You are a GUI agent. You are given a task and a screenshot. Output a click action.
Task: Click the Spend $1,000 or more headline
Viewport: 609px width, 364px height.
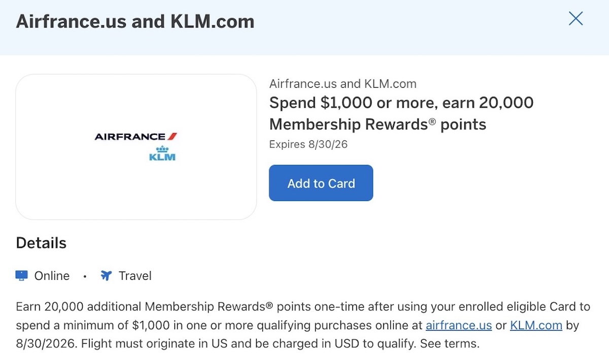[401, 103]
